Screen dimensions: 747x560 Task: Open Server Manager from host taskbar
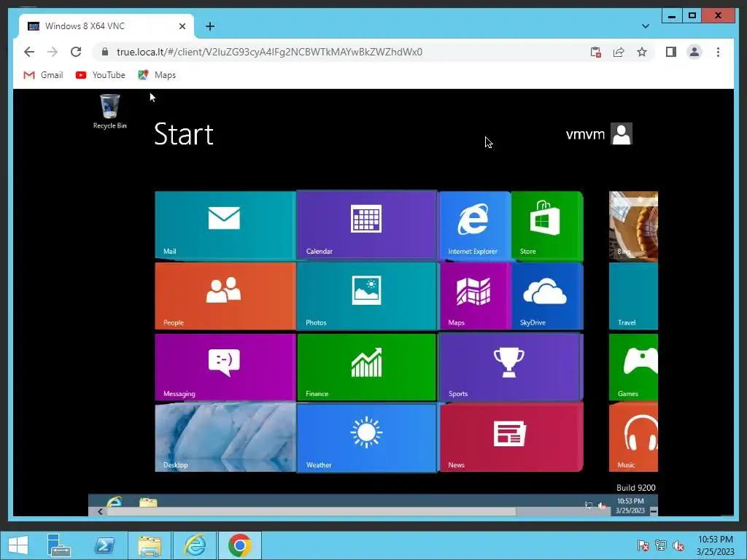tap(58, 545)
